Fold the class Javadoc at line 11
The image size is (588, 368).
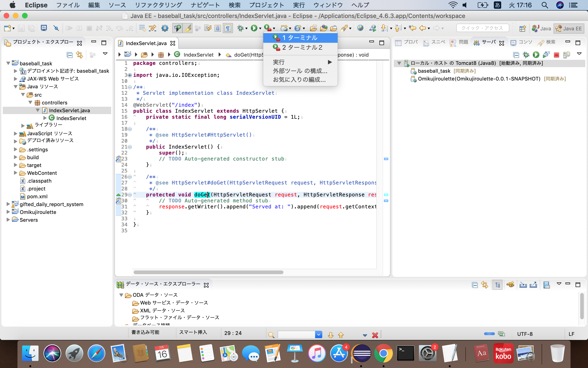[130, 87]
